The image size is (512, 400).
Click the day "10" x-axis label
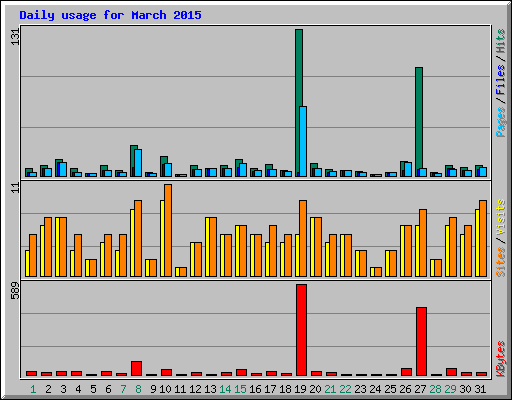pyautogui.click(x=165, y=389)
